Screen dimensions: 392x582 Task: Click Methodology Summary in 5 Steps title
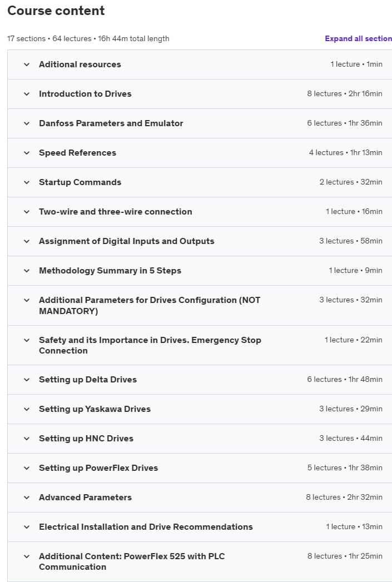110,271
